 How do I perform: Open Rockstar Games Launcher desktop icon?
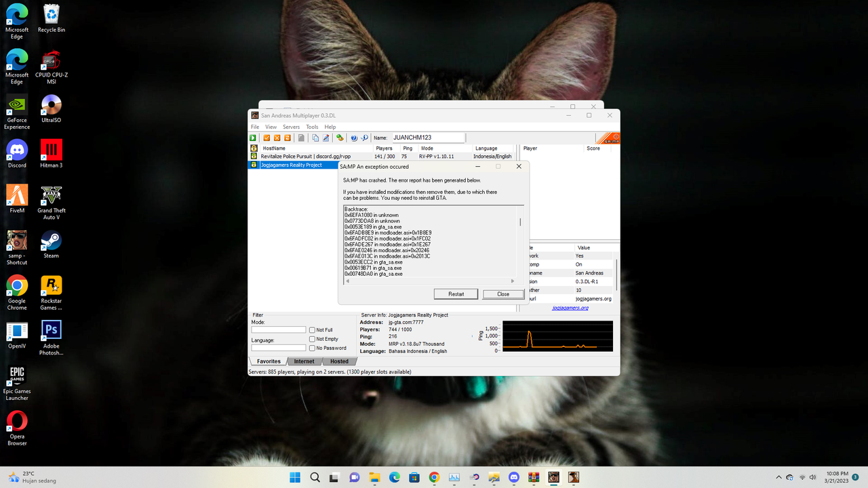[x=52, y=293]
